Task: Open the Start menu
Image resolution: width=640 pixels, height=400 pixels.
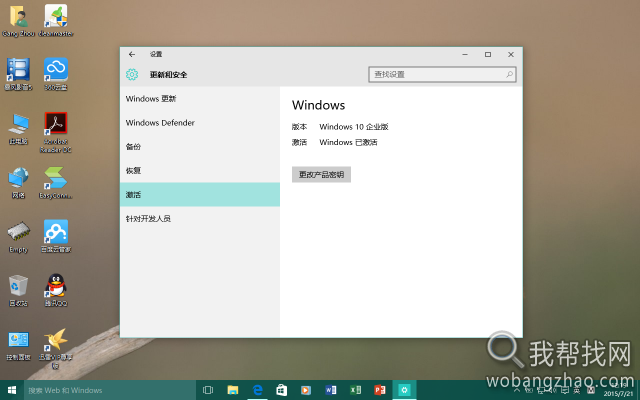Action: (12, 390)
